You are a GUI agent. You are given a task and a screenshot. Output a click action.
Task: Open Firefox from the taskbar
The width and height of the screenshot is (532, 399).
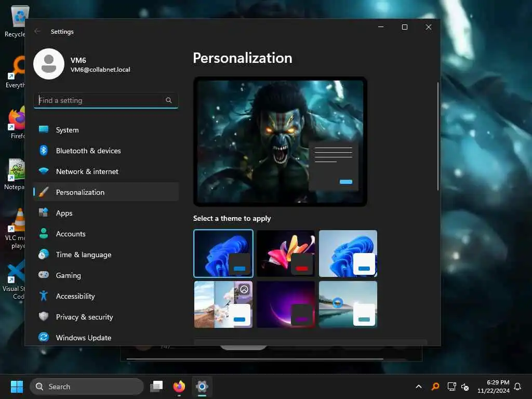coord(179,387)
